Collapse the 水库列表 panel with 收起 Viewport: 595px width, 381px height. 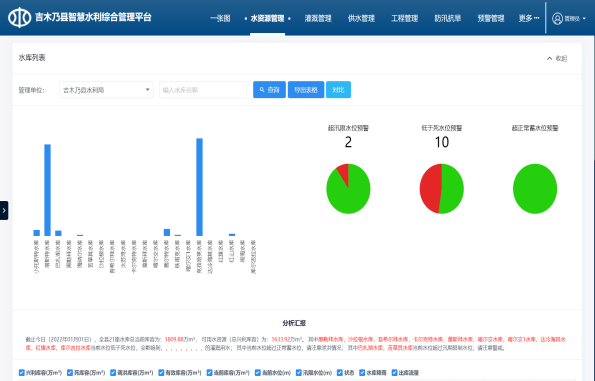(x=557, y=58)
